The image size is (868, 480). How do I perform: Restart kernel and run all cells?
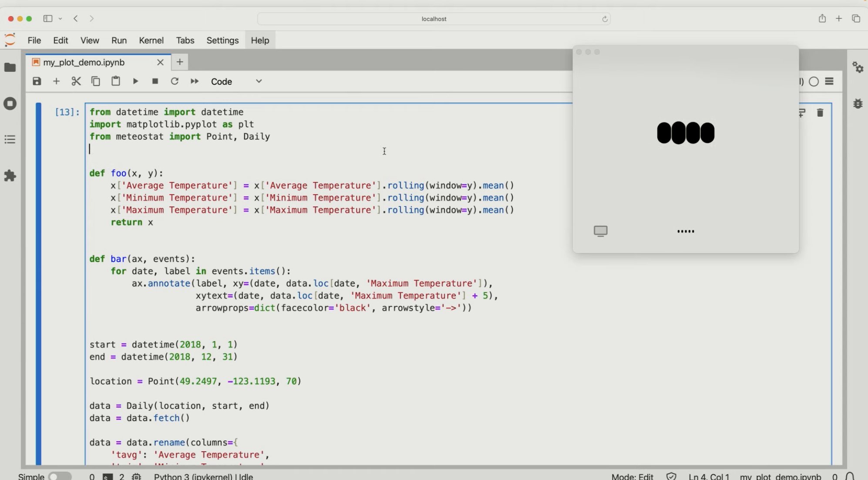(195, 81)
